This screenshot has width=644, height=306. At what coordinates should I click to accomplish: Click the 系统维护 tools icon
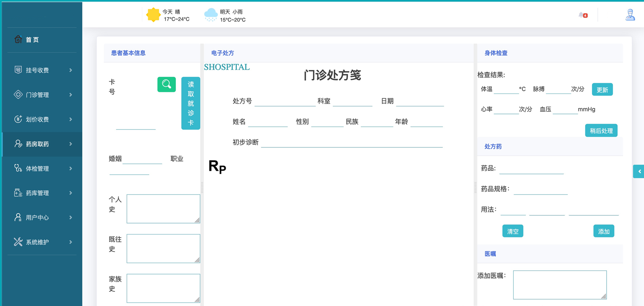(x=18, y=242)
